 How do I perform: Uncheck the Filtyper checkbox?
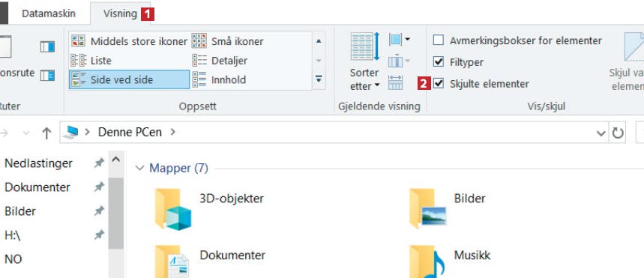coord(439,62)
